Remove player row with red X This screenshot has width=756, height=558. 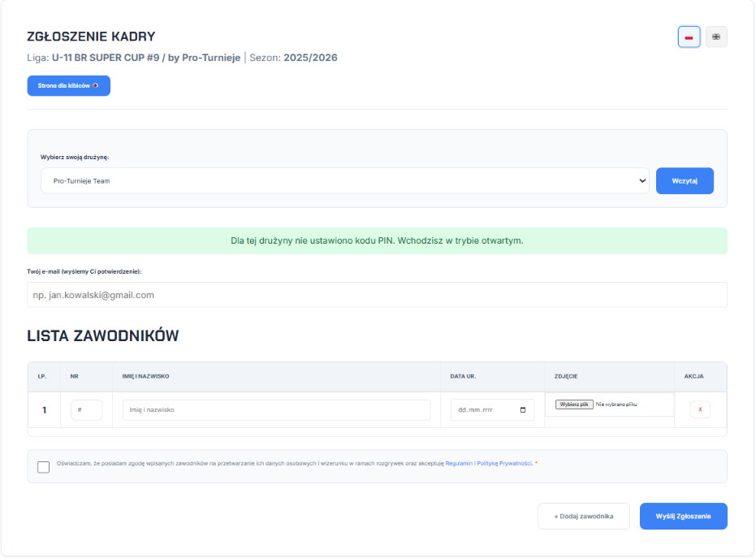point(700,409)
